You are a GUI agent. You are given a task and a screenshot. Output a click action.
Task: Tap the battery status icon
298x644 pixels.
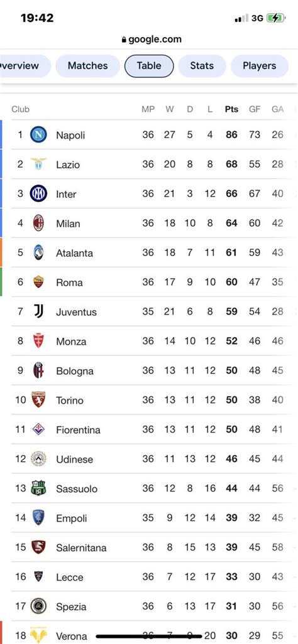275,18
